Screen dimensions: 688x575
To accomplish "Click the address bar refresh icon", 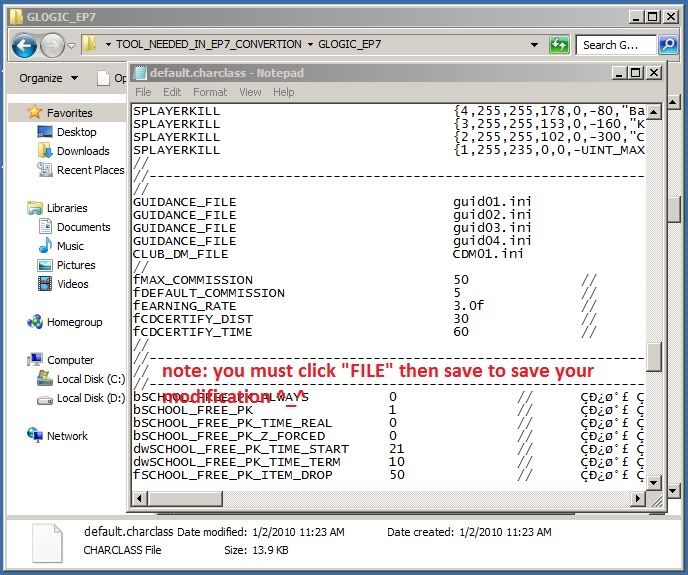I will 560,45.
